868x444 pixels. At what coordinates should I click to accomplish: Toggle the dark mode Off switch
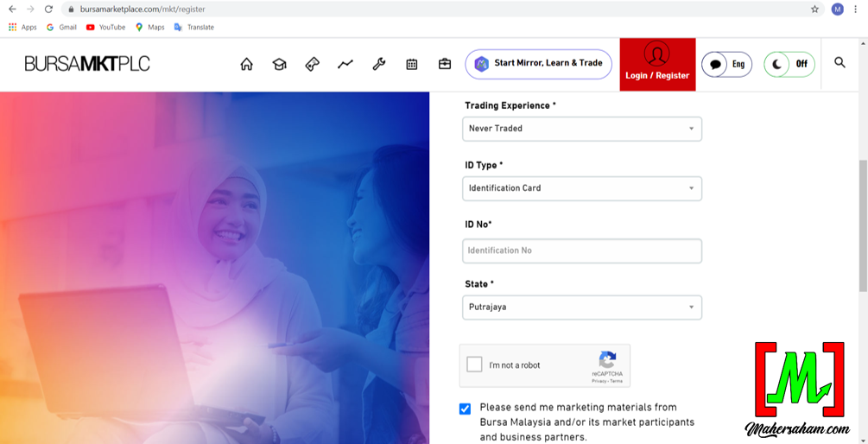789,64
